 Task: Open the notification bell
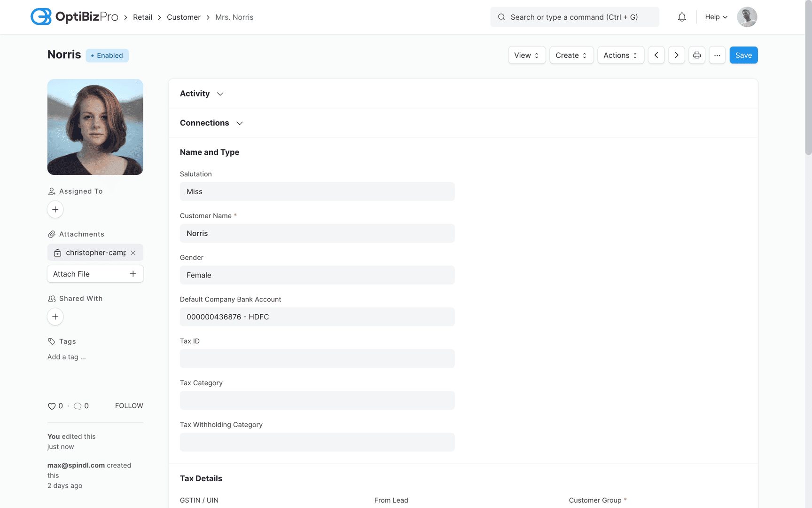coord(682,16)
